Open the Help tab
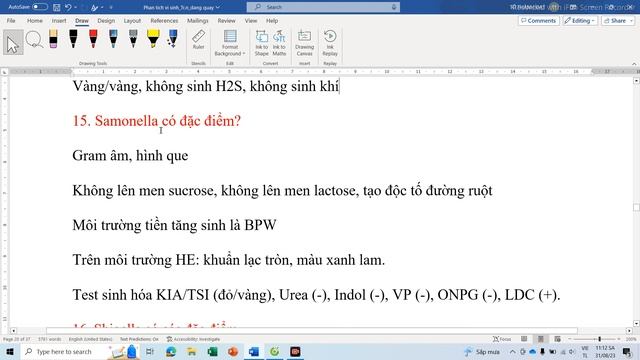 click(272, 20)
